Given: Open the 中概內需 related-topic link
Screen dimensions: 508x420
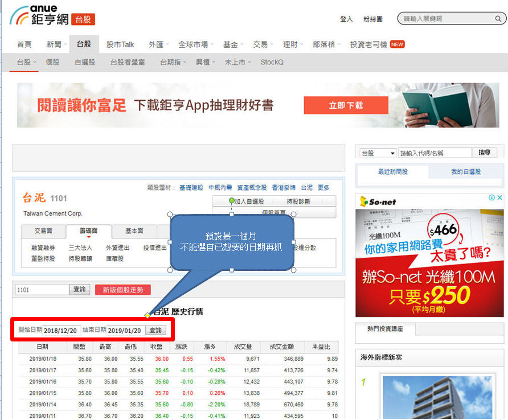Looking at the screenshot, I should coord(220,187).
